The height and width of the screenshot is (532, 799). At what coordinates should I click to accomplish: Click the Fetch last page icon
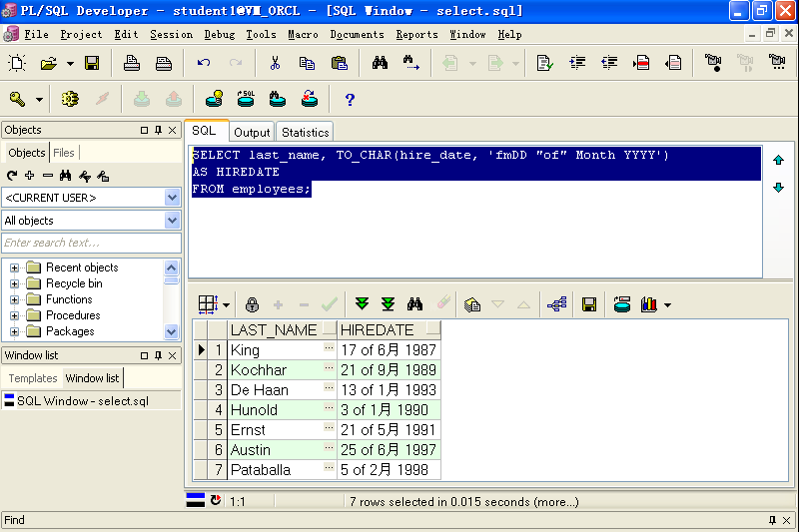point(388,304)
